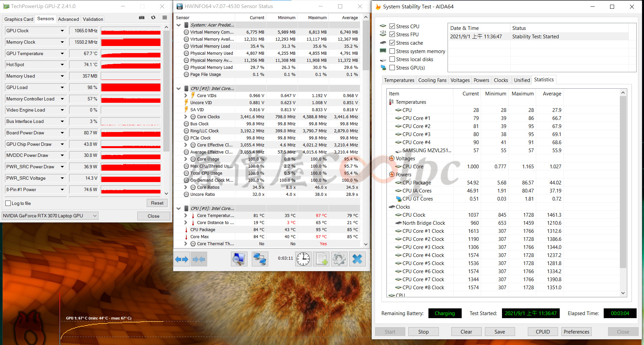Click the Clear button in AIDA64
Viewport: 644px width, 345px height.
[x=466, y=332]
